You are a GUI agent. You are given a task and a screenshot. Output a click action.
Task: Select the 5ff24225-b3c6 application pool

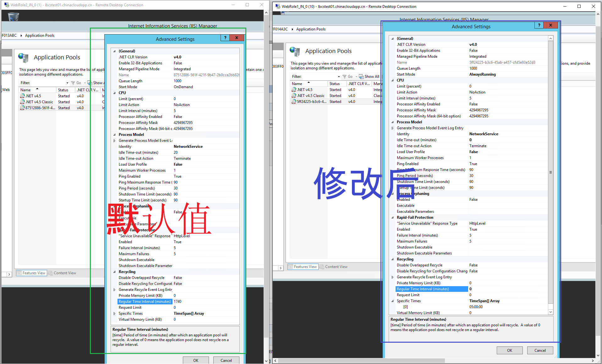(311, 102)
